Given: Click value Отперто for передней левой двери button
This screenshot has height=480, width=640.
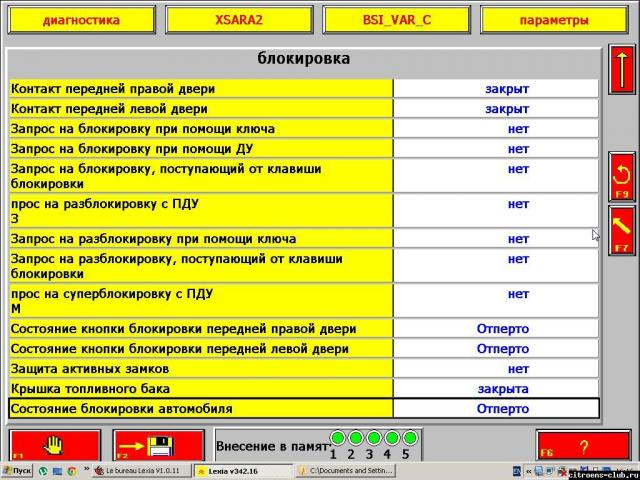Looking at the screenshot, I should pyautogui.click(x=503, y=349).
